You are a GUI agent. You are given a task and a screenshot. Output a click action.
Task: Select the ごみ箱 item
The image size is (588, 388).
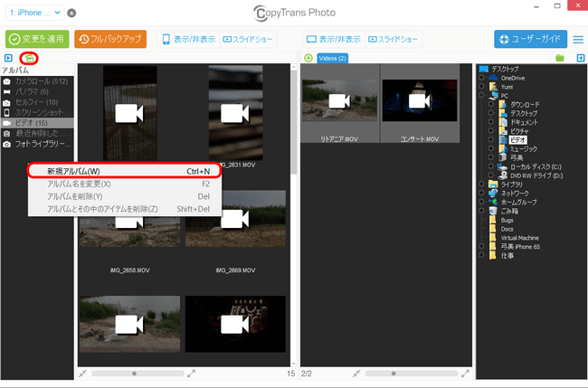(x=509, y=211)
